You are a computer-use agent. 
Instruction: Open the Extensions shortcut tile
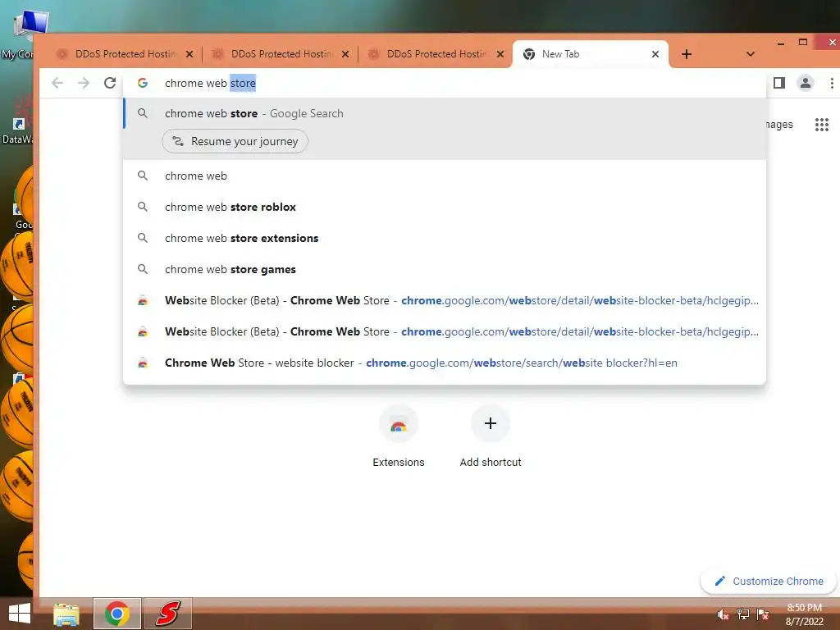pos(398,436)
